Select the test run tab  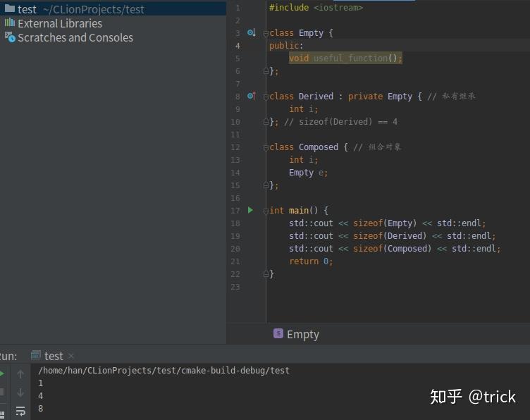54,356
